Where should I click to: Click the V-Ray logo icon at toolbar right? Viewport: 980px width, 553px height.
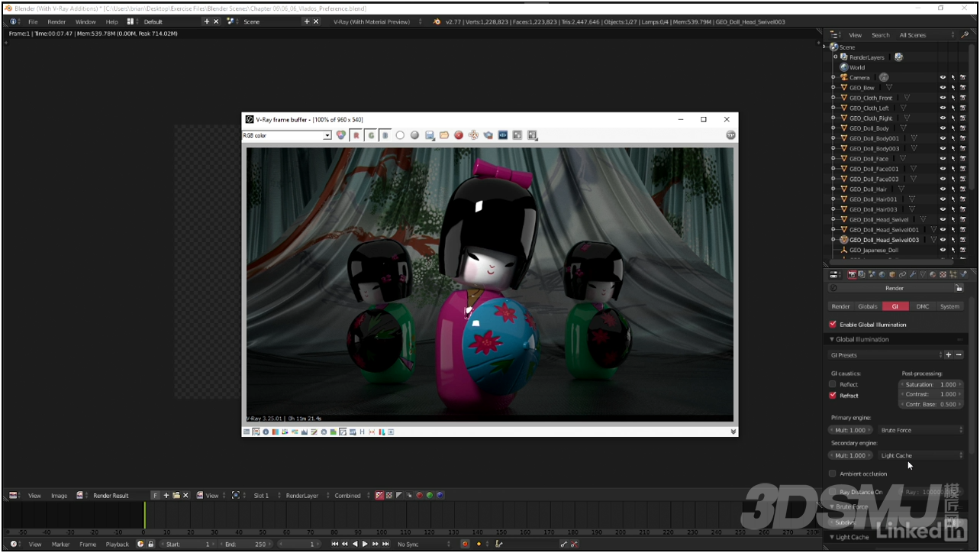point(730,135)
